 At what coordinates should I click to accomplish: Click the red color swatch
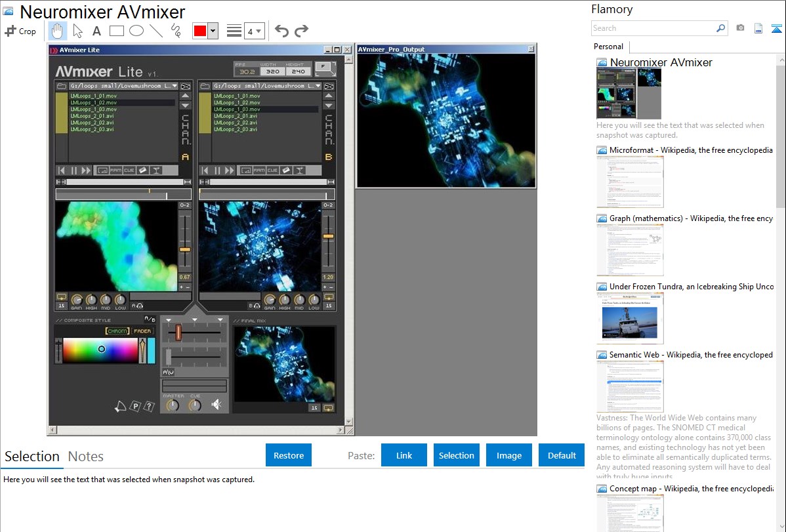point(200,31)
